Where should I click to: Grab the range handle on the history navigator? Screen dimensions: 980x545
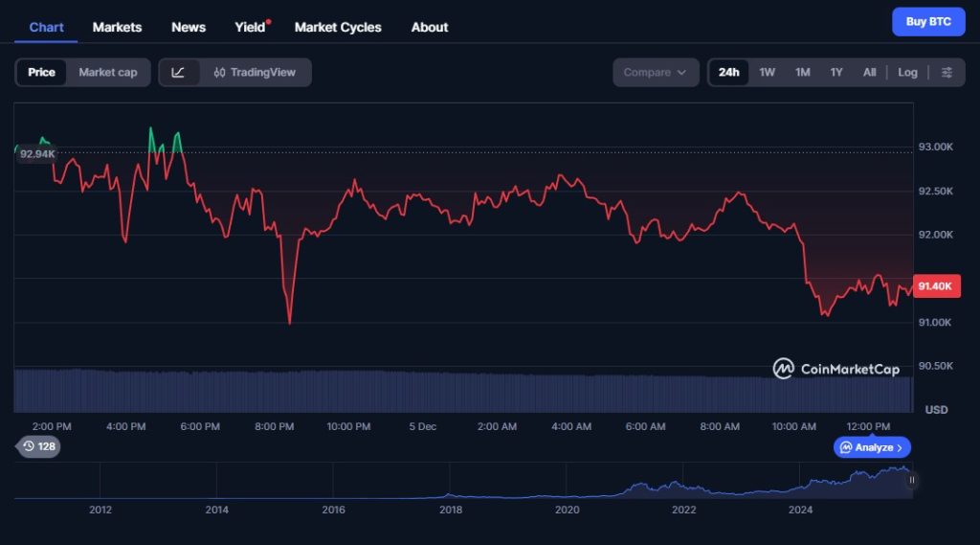point(912,480)
